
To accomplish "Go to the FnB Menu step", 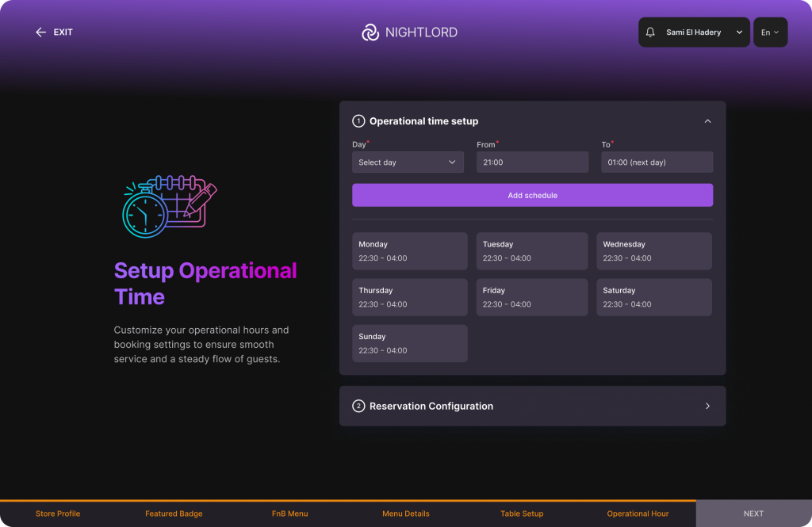I will click(x=290, y=514).
